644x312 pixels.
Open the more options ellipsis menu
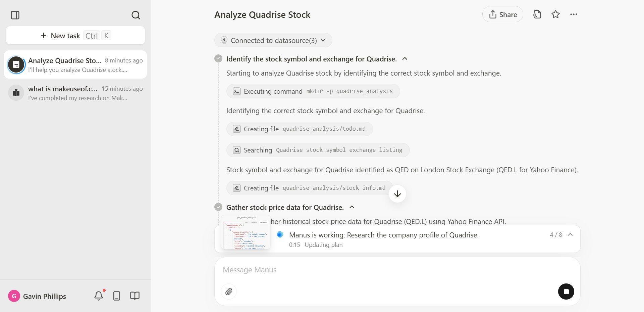pyautogui.click(x=574, y=14)
